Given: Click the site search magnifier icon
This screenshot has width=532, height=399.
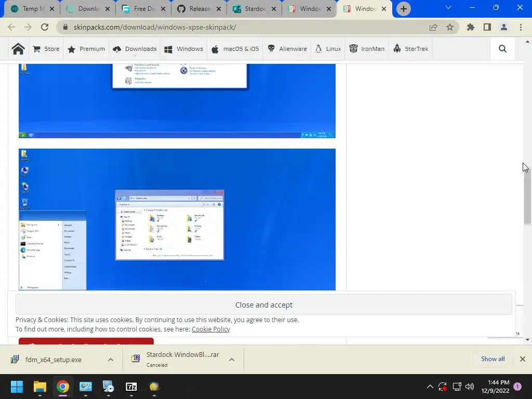Looking at the screenshot, I should click(x=502, y=49).
